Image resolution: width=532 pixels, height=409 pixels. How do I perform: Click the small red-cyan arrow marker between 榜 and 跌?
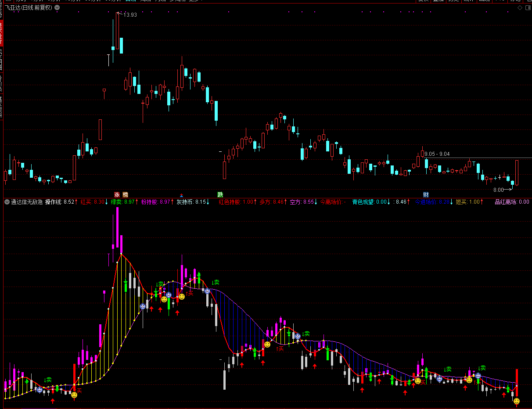181,195
